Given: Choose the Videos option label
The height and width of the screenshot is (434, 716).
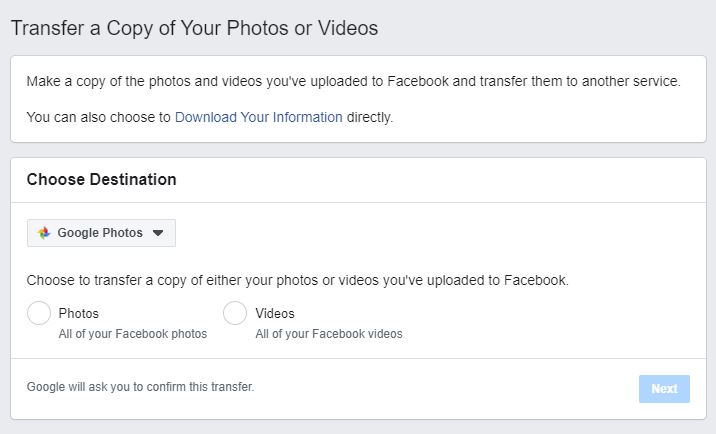Looking at the screenshot, I should [275, 313].
